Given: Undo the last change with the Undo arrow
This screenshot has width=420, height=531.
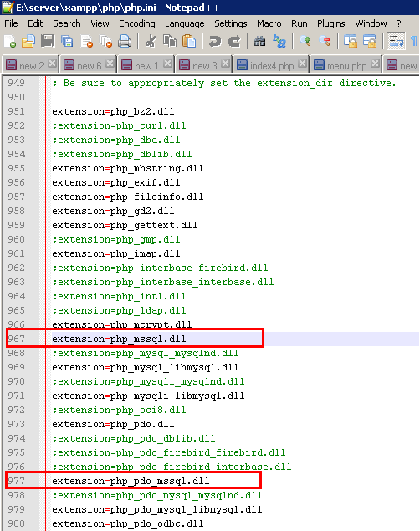Looking at the screenshot, I should [215, 41].
